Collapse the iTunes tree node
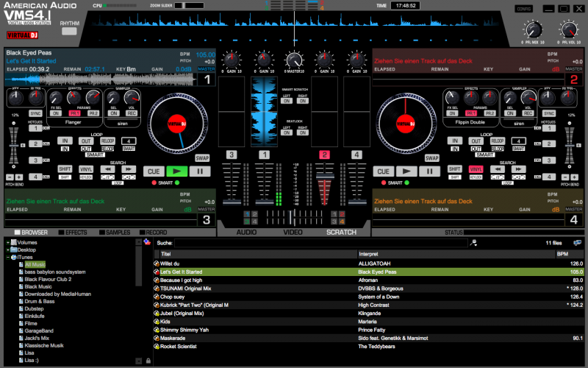This screenshot has height=368, width=588. tap(7, 257)
